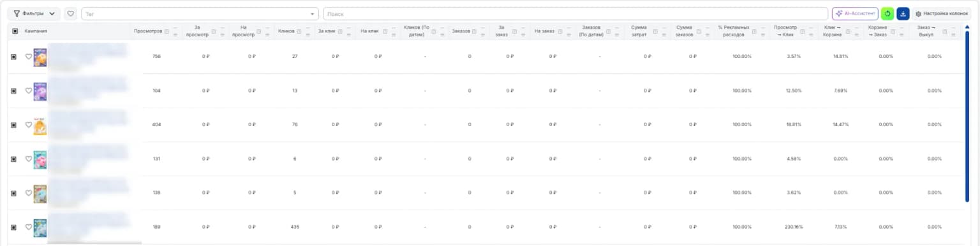Image resolution: width=980 pixels, height=246 pixels.
Task: Select the 14.47% Клик → Корзина cell
Action: 840,125
